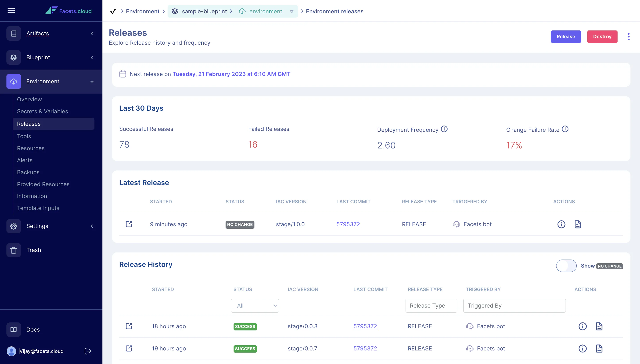Click the logout icon next to user email
Screen dimensions: 640x364
tap(88, 351)
